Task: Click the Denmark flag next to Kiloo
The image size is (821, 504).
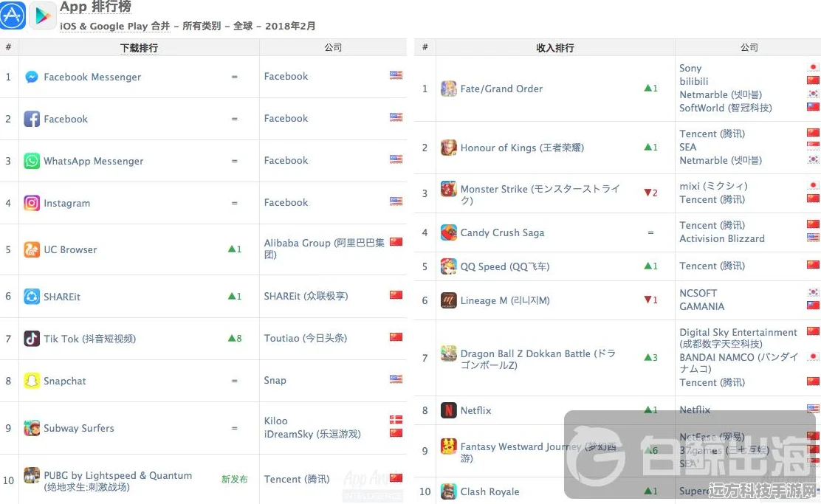Action: [x=396, y=420]
